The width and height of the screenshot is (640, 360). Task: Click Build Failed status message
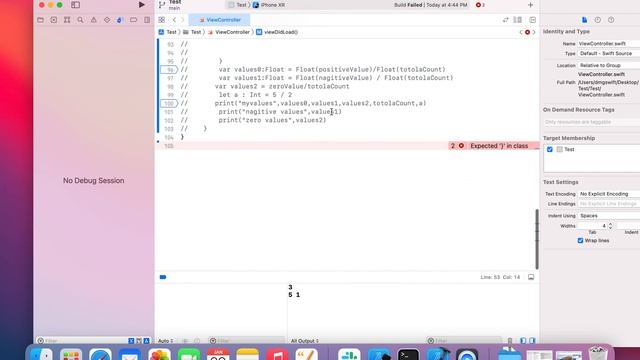click(431, 5)
